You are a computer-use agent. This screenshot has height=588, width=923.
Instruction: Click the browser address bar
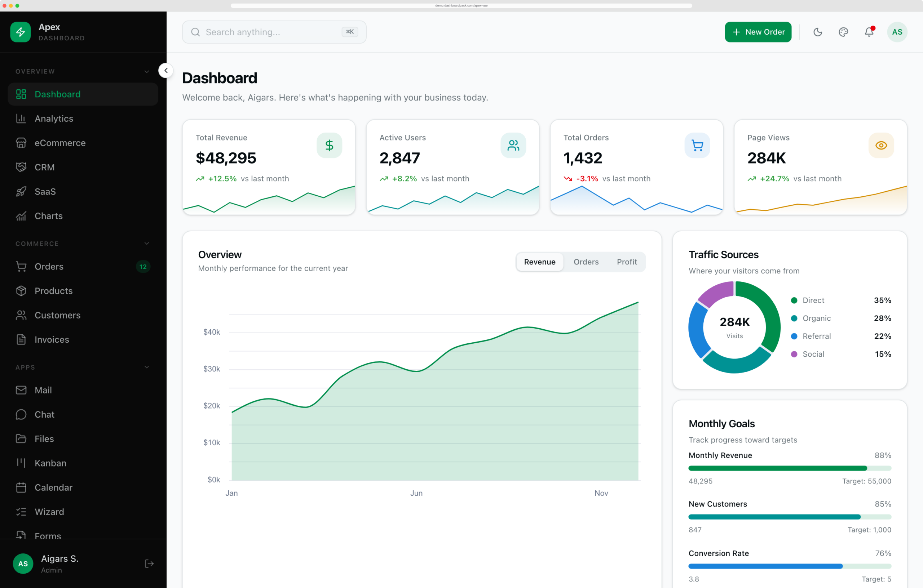coord(461,5)
